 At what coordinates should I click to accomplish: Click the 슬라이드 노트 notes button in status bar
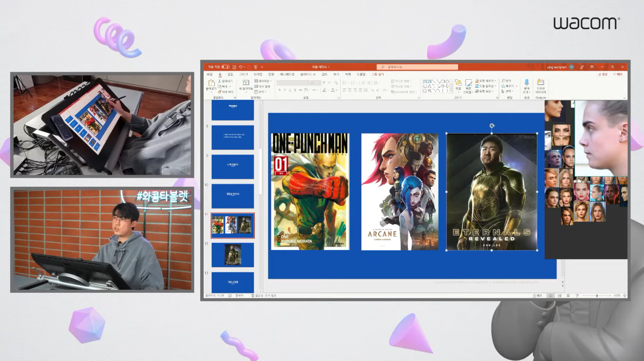[537, 295]
